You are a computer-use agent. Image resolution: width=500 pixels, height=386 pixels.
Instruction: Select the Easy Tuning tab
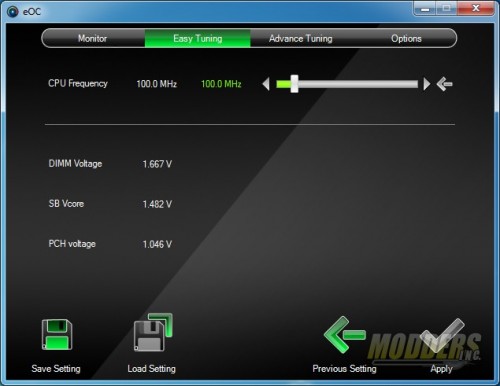click(x=198, y=38)
